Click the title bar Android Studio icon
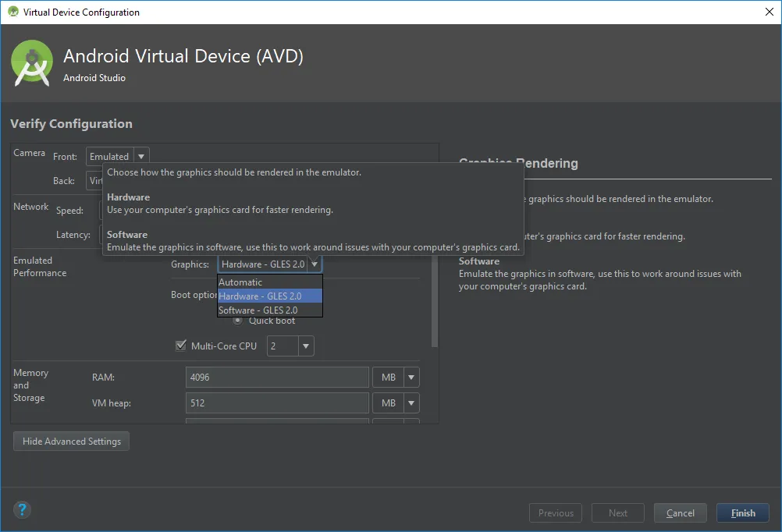This screenshot has height=532, width=782. click(13, 12)
